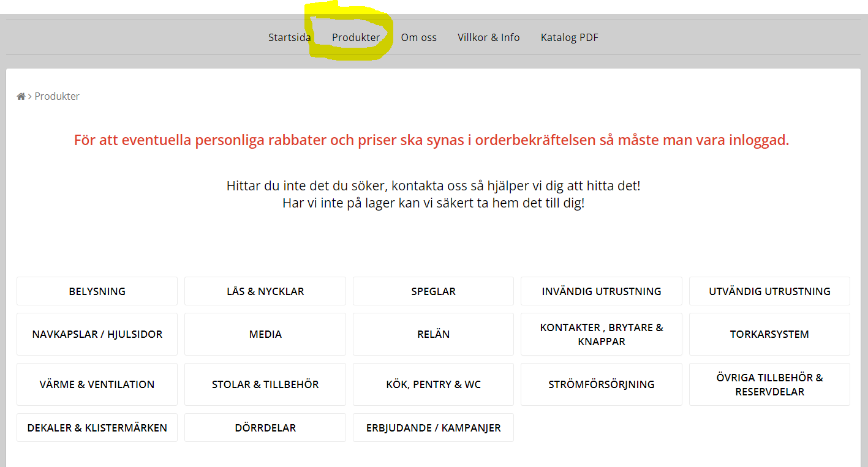Screen dimensions: 868x467
Task: Open Villkor & Info in the navigation
Action: pos(489,37)
